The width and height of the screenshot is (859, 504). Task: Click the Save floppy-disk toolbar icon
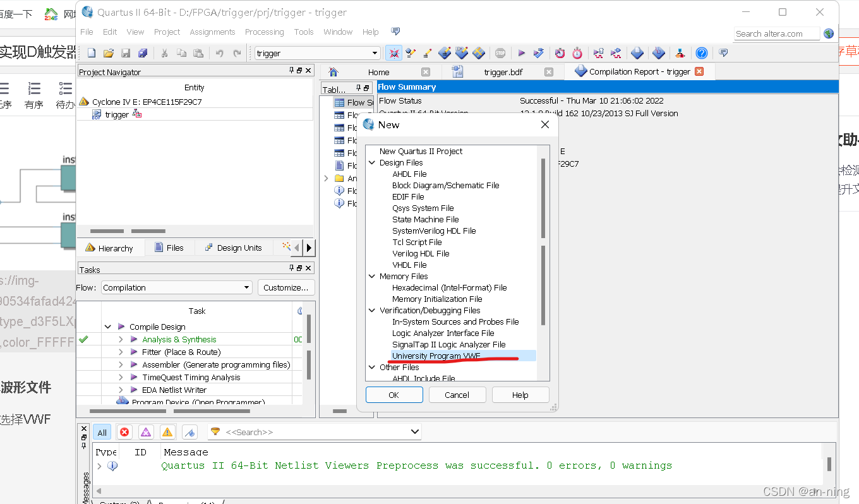click(126, 53)
